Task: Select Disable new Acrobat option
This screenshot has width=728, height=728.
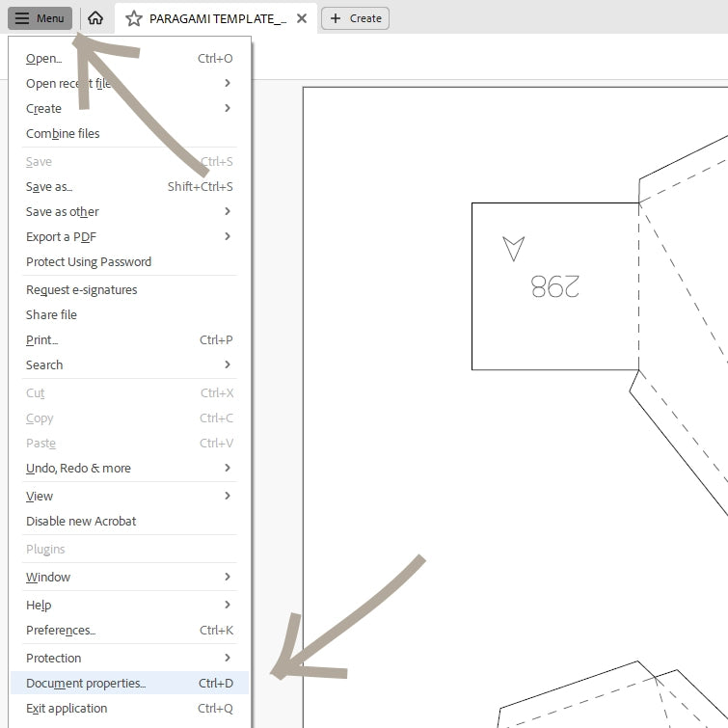Action: pos(81,522)
